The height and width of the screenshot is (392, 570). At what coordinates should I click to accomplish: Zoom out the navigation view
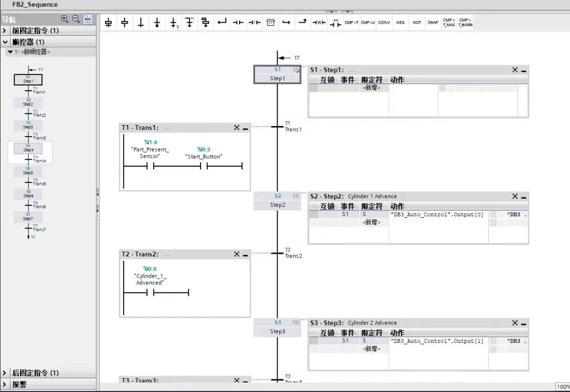(76, 19)
